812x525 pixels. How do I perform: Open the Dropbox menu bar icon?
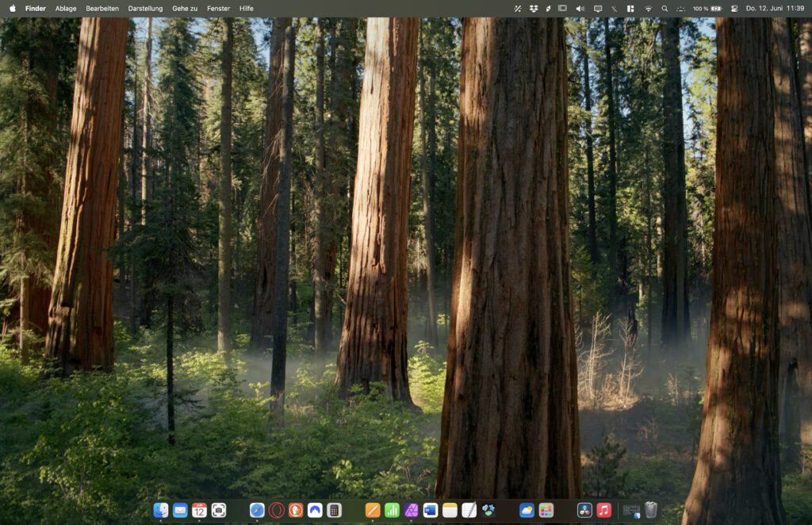(533, 9)
